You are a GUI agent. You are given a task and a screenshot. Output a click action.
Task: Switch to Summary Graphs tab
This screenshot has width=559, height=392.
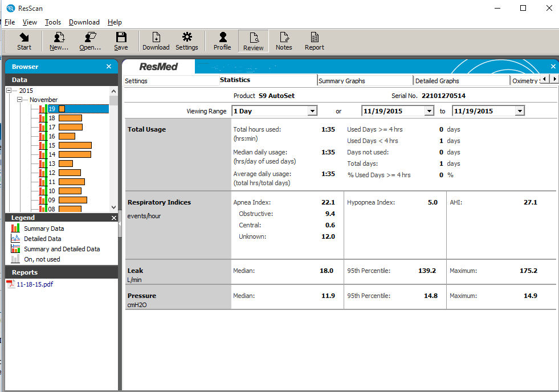pos(365,80)
